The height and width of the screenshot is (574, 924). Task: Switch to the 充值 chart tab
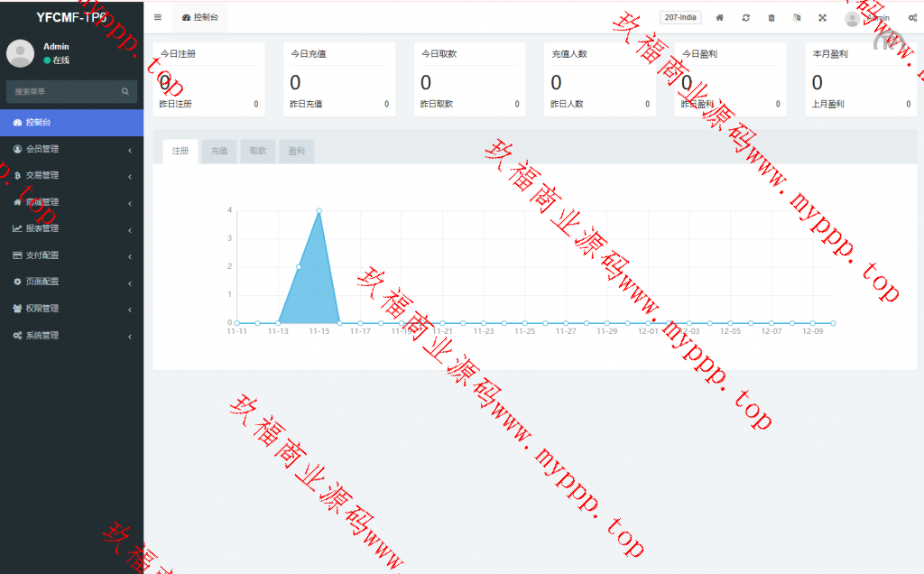(x=218, y=152)
